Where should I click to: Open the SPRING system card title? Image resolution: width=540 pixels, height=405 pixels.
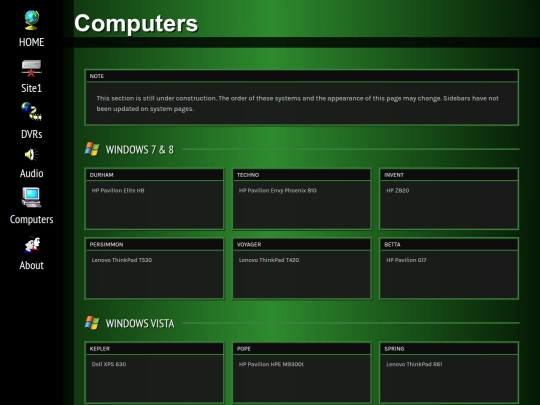pos(394,349)
